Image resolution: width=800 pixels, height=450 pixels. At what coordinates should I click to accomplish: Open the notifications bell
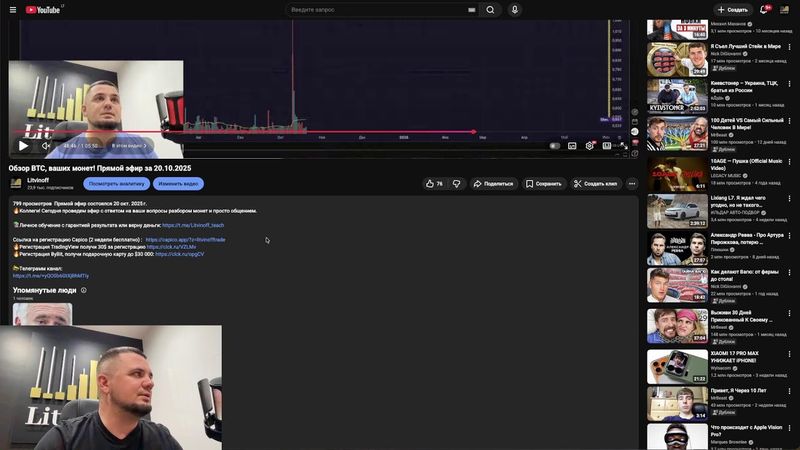[x=764, y=9]
